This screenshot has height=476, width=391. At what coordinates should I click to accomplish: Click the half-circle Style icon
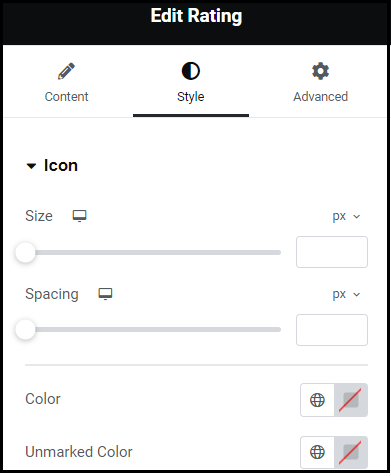click(x=191, y=71)
